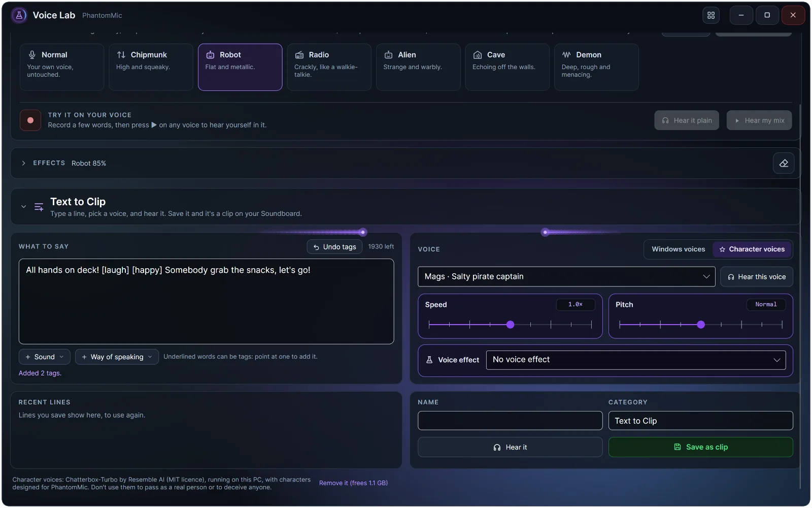Click the 1930 left character counter
The image size is (812, 508).
click(381, 247)
